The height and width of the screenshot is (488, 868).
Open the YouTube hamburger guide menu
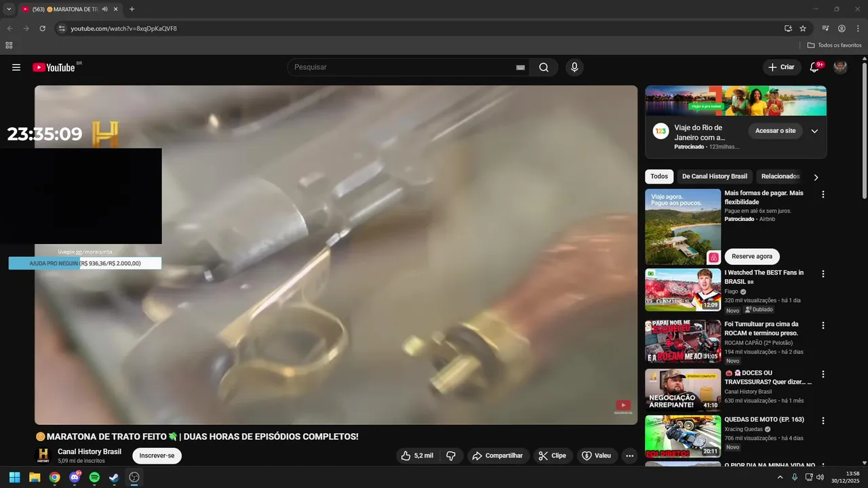click(16, 67)
